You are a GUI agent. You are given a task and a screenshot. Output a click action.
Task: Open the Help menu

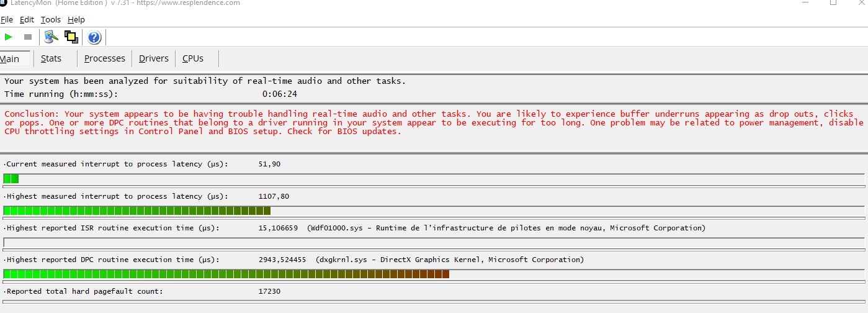76,20
